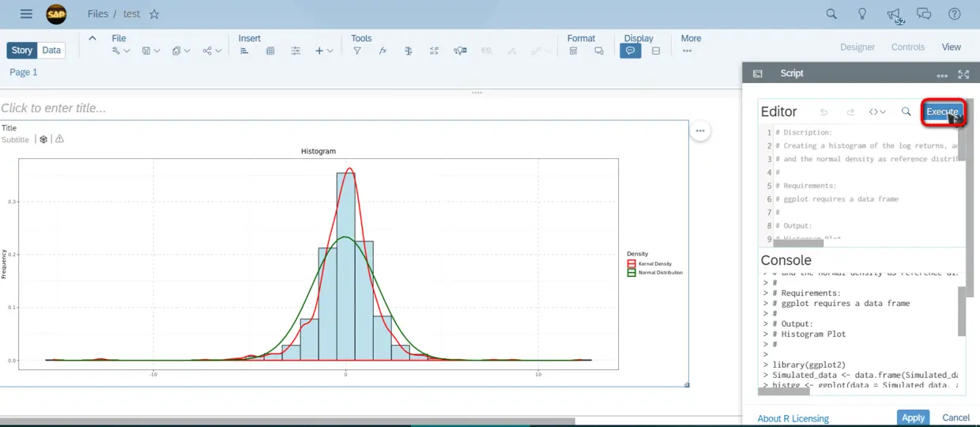Click the Console horizontal scrollbar
Viewport: 980px width, 427px height.
pyautogui.click(x=784, y=391)
